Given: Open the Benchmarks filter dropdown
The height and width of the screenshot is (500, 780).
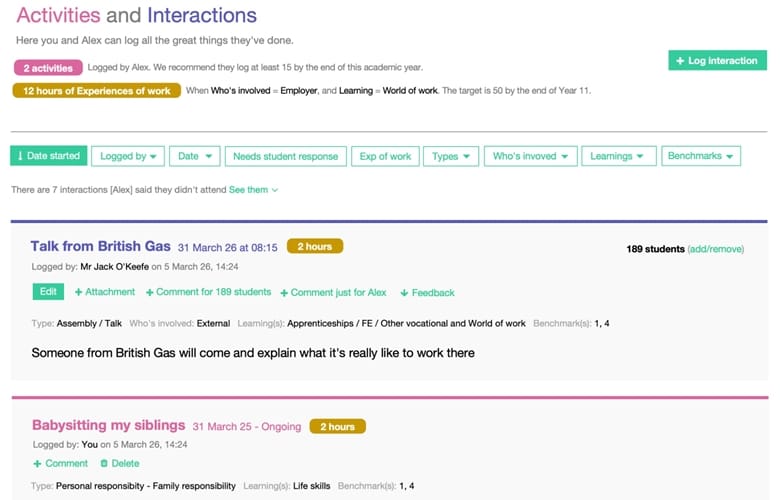Looking at the screenshot, I should click(x=701, y=156).
